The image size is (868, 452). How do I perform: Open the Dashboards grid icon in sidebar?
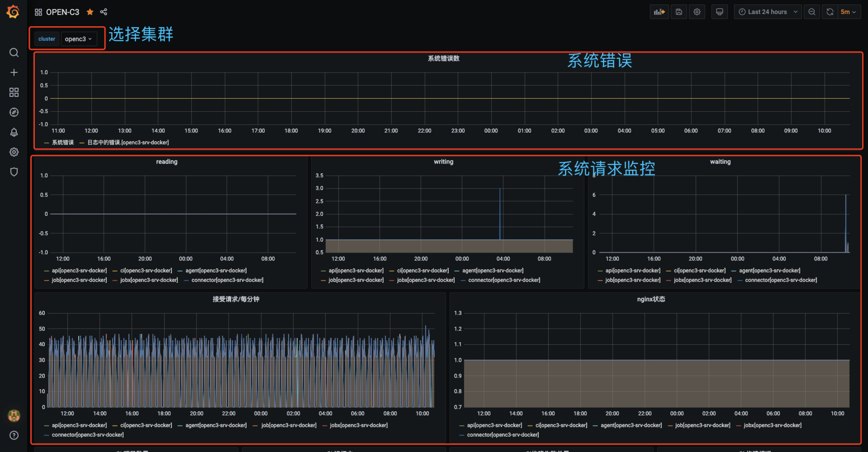click(14, 92)
